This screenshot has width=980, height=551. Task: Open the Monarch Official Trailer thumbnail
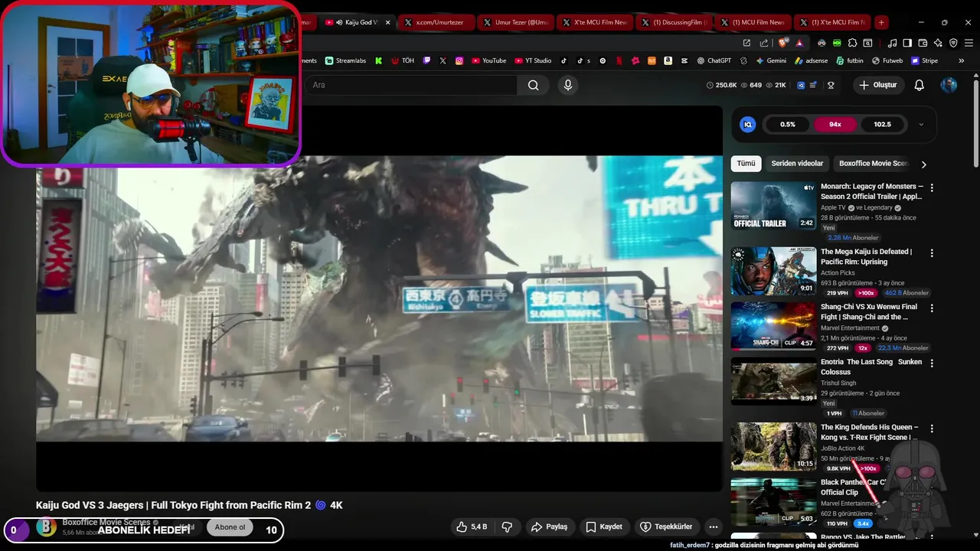[773, 205]
